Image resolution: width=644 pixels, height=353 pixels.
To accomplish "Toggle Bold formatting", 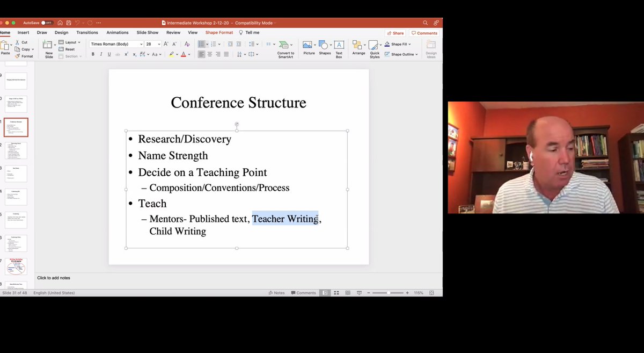I will (93, 54).
